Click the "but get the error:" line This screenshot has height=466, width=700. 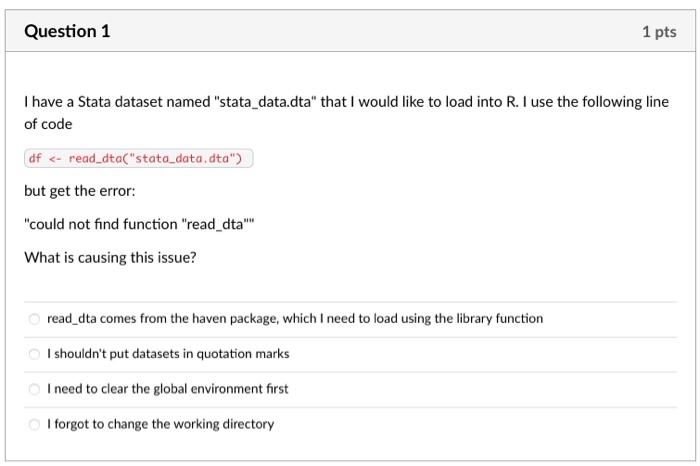[79, 191]
